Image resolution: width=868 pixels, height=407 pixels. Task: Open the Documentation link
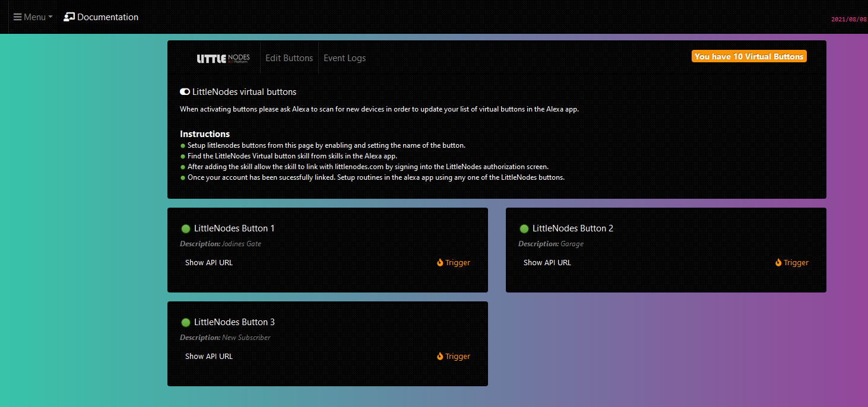tap(101, 17)
